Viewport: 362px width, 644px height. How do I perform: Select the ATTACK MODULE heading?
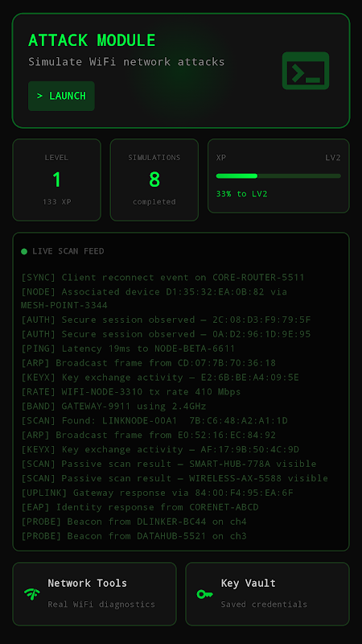92,40
